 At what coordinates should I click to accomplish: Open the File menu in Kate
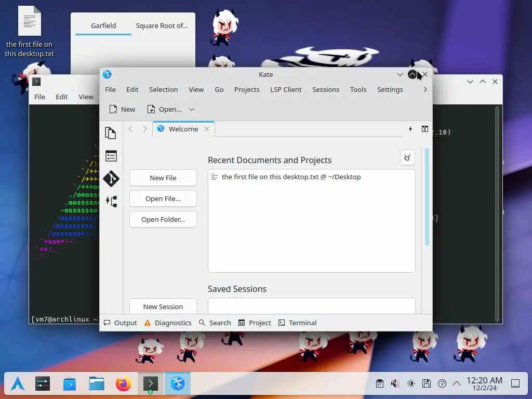click(x=110, y=89)
